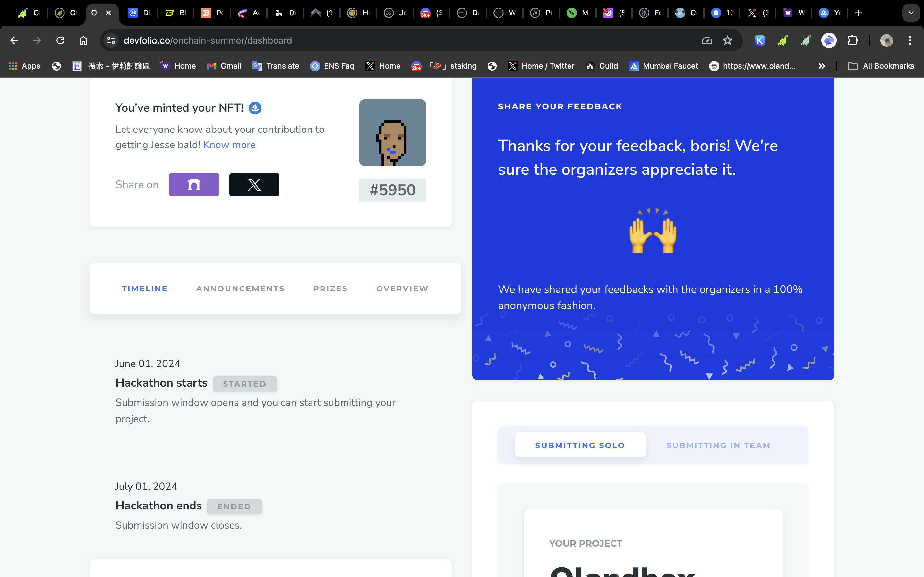Screen dimensions: 924x577
Task: View site information icon in address bar
Action: click(x=111, y=40)
